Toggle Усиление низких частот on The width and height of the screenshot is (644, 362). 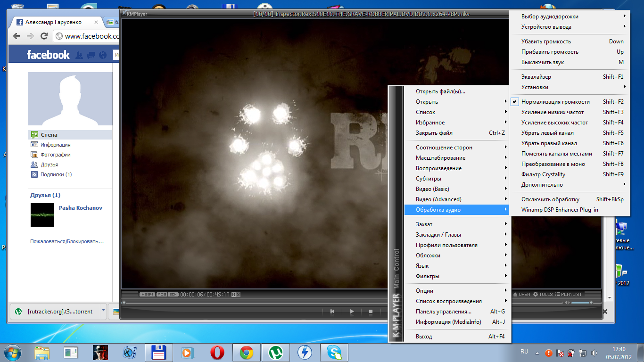552,112
